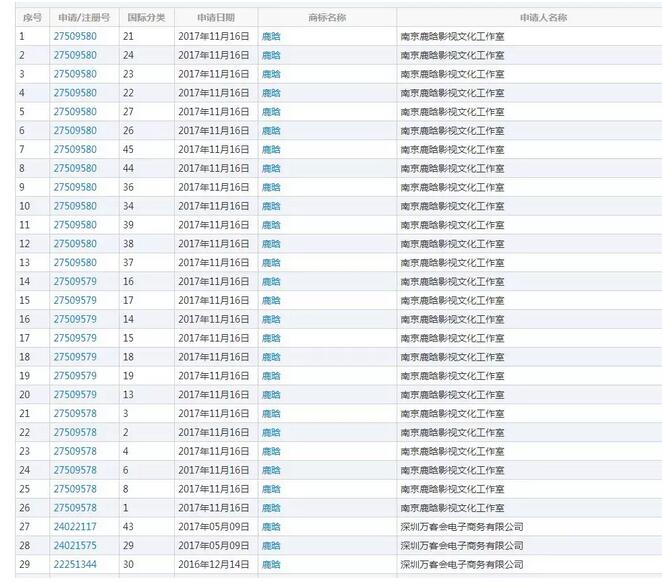The width and height of the screenshot is (662, 588).
Task: Click serial number 16 in first column
Action: point(24,319)
